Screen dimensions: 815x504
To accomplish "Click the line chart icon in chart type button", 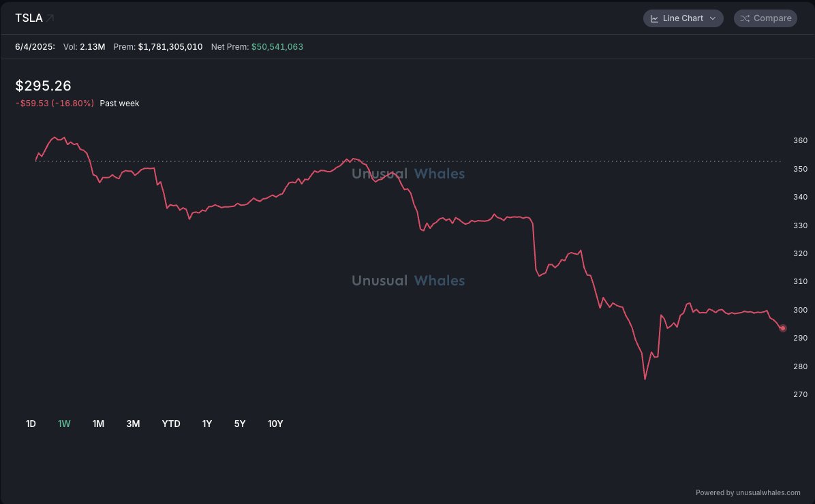I will tap(654, 18).
